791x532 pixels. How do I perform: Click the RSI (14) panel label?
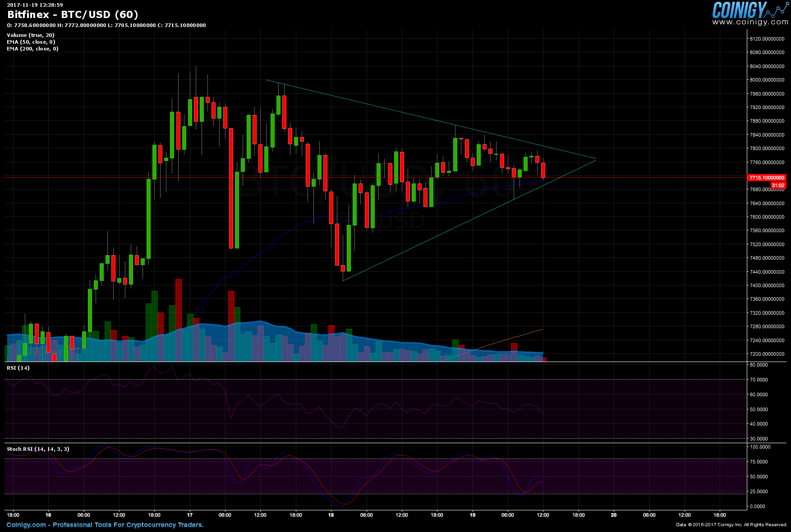point(18,368)
